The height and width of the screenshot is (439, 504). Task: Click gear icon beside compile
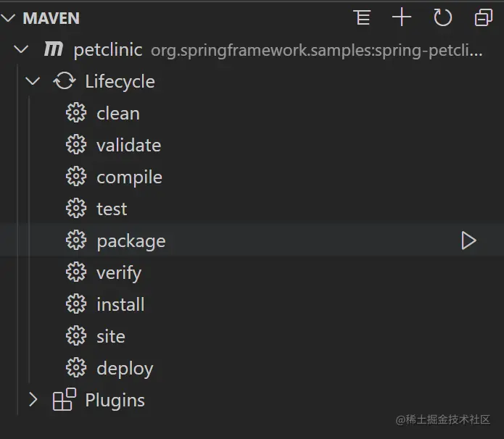[x=76, y=176]
